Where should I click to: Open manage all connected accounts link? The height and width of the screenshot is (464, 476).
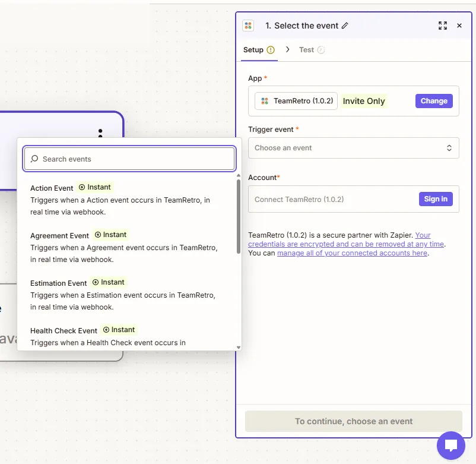coord(352,253)
